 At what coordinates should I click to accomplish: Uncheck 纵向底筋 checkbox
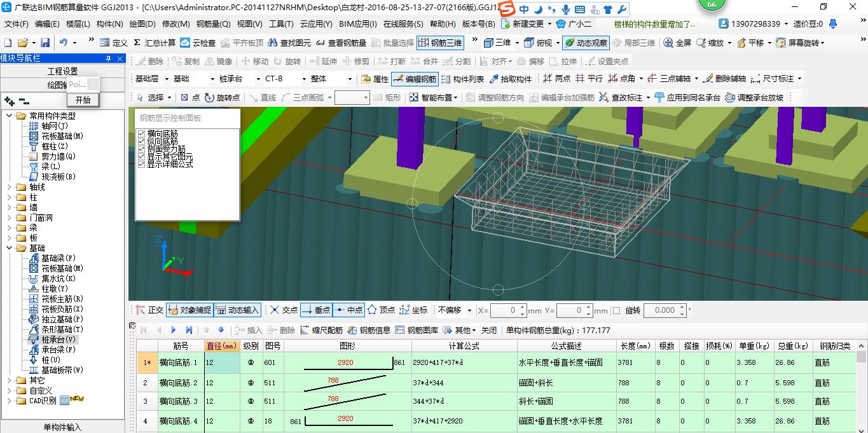coord(142,141)
